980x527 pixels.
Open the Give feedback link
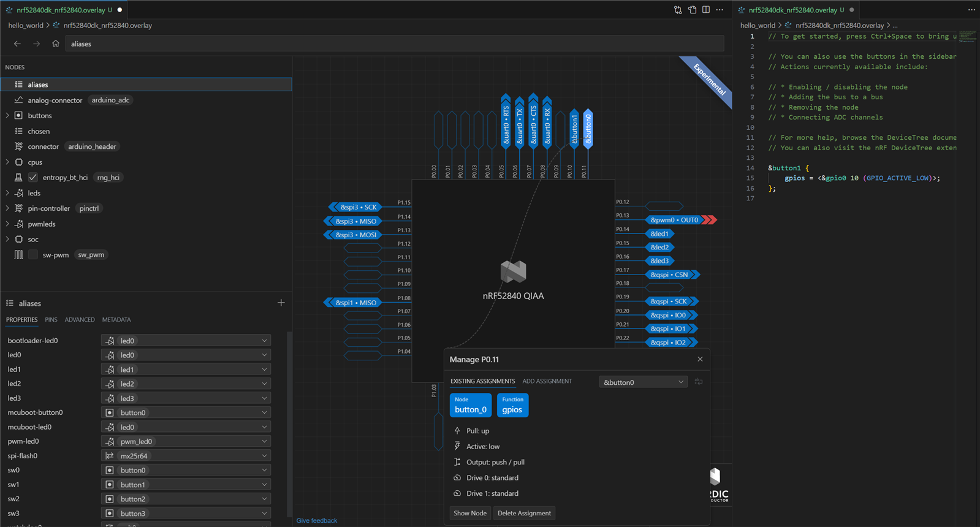tap(316, 521)
